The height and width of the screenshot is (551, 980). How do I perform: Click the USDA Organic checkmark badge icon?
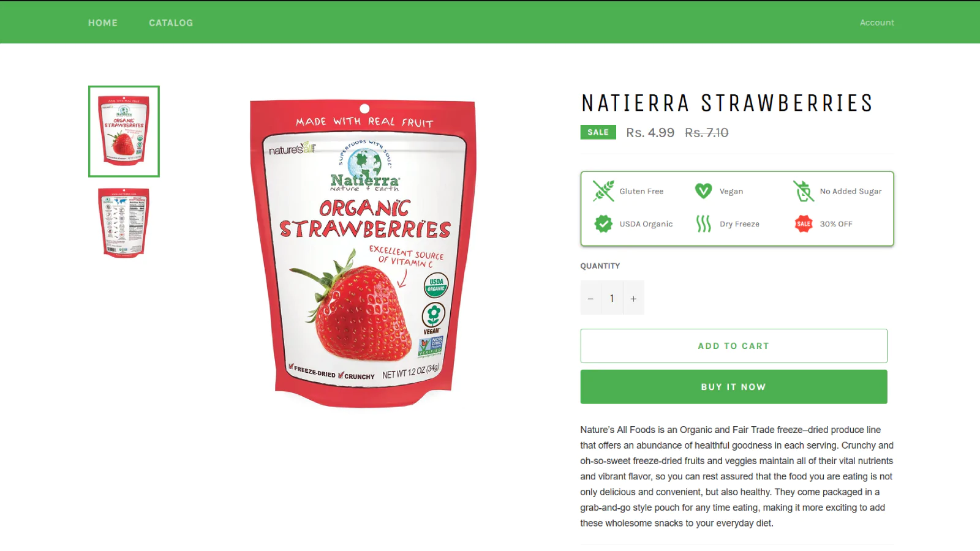603,223
